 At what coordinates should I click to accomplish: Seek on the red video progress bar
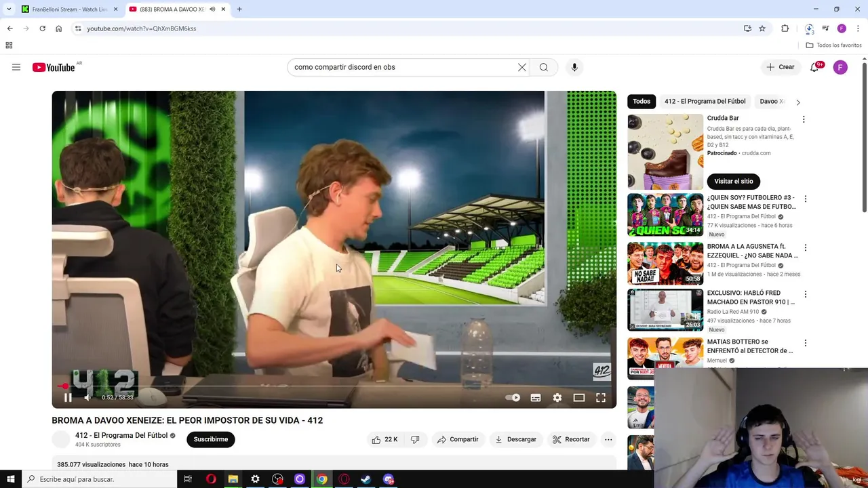click(334, 386)
